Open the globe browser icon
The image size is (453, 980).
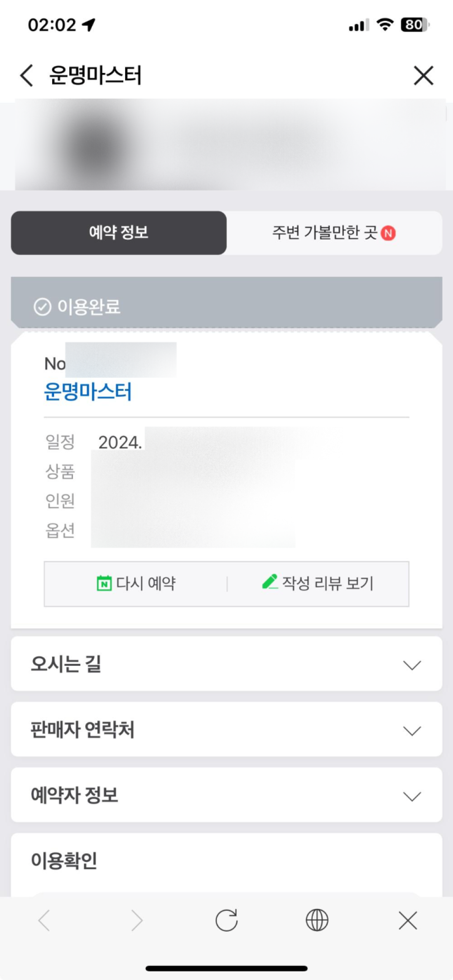click(317, 920)
